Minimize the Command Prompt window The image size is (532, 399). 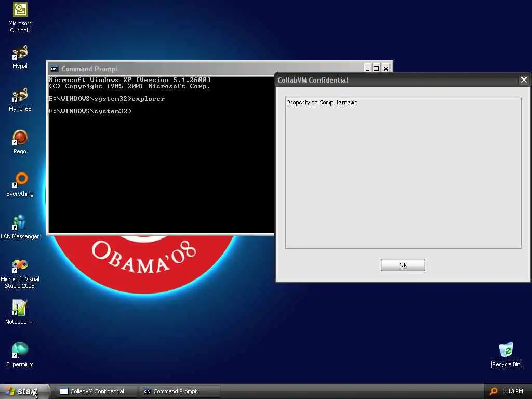367,69
